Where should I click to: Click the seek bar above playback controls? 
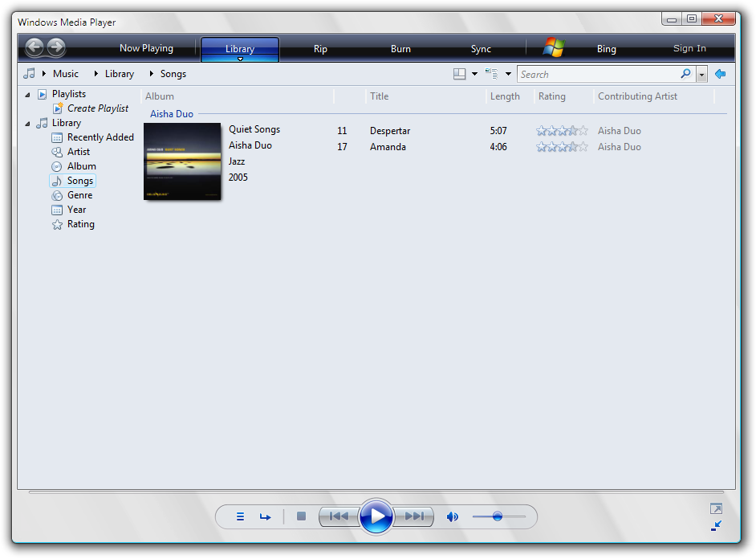(x=376, y=492)
